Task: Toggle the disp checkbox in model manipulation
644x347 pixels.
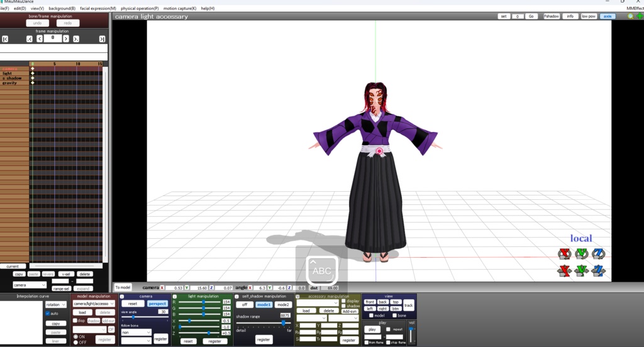Action: tap(75, 321)
